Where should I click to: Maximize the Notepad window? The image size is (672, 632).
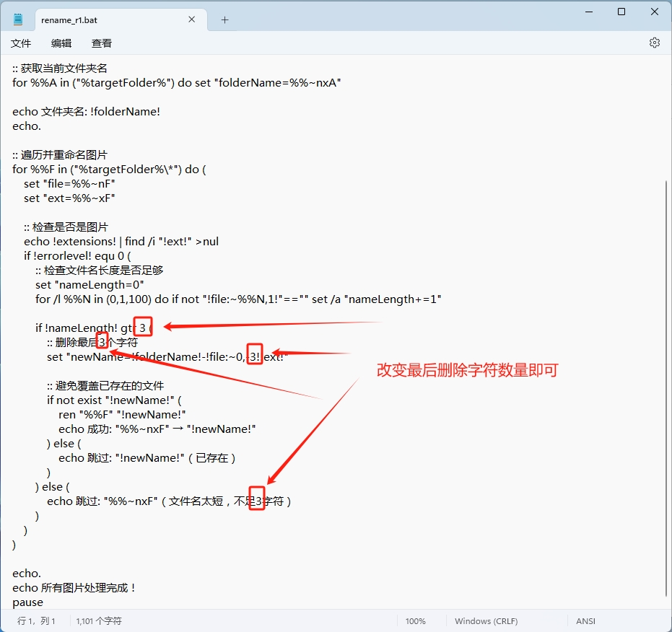pos(621,12)
